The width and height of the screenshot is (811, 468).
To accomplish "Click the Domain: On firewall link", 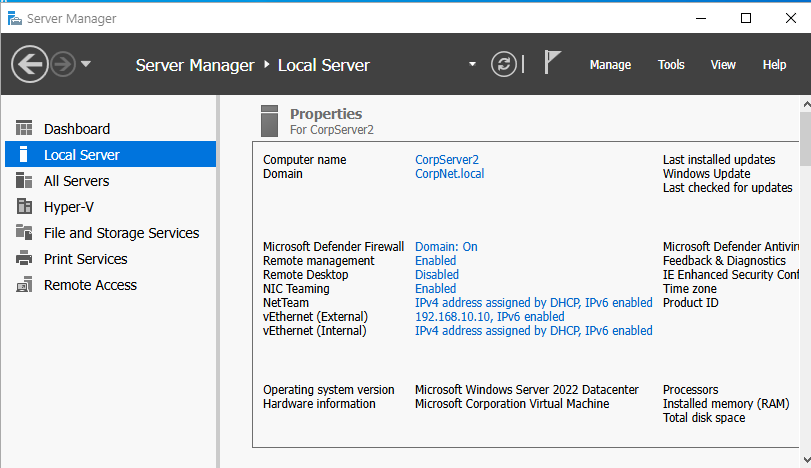I will tap(446, 247).
